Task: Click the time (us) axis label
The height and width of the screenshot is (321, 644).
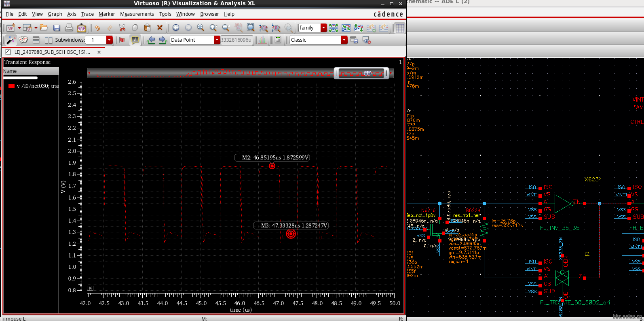Action: coord(241,310)
